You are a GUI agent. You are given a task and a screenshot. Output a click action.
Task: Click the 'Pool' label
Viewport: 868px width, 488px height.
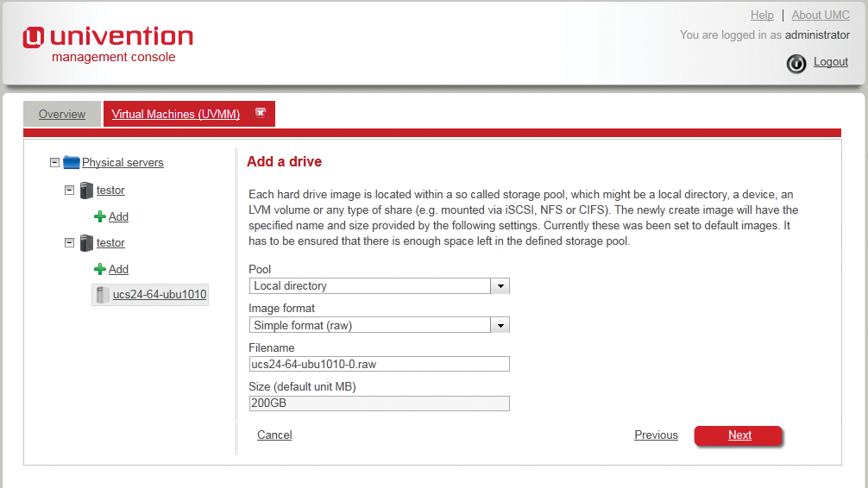tap(260, 270)
